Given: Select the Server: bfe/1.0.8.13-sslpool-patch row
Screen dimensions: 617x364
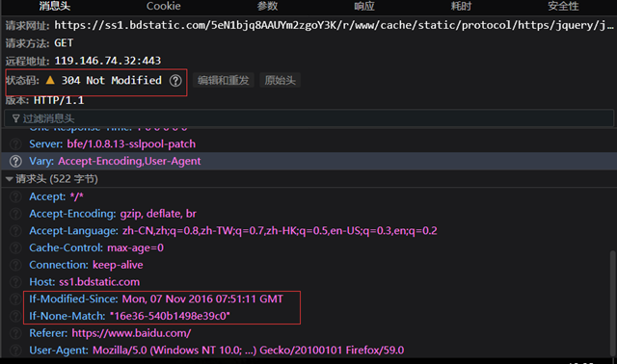Looking at the screenshot, I should 308,144.
